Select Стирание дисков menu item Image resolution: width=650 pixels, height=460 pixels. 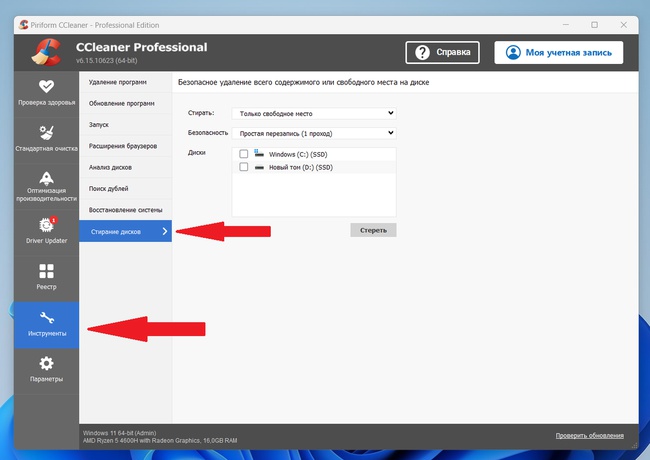coord(125,231)
